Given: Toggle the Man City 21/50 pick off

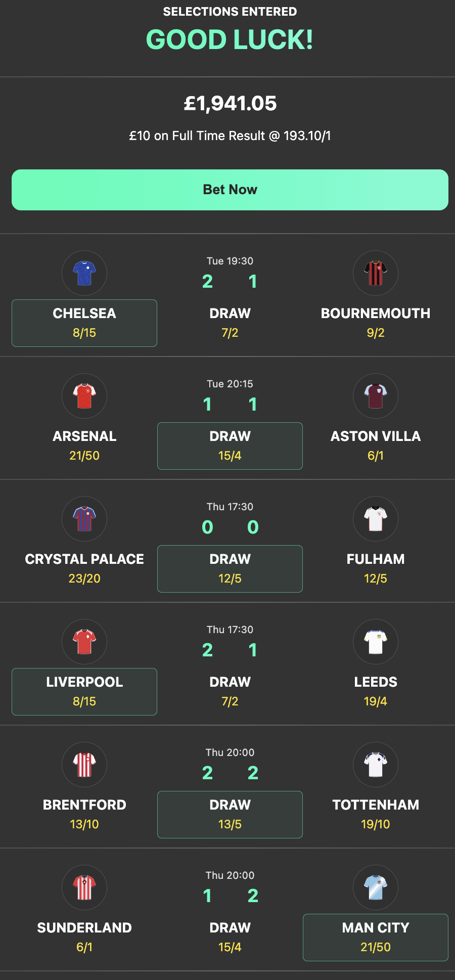Looking at the screenshot, I should click(375, 937).
